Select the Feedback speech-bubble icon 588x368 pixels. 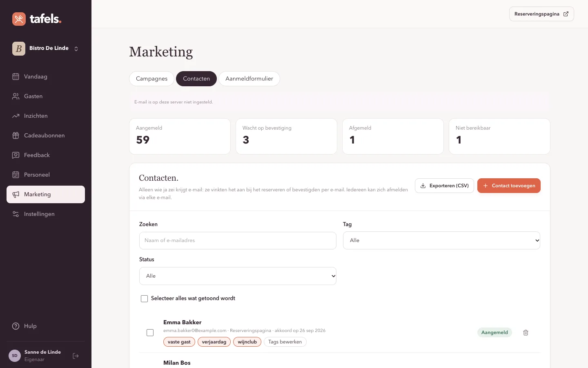(x=16, y=155)
